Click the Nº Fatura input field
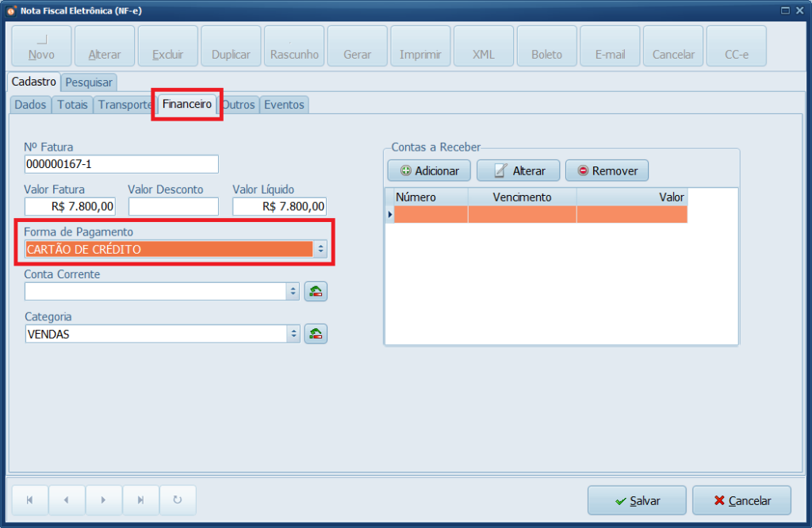Image resolution: width=812 pixels, height=528 pixels. click(121, 164)
